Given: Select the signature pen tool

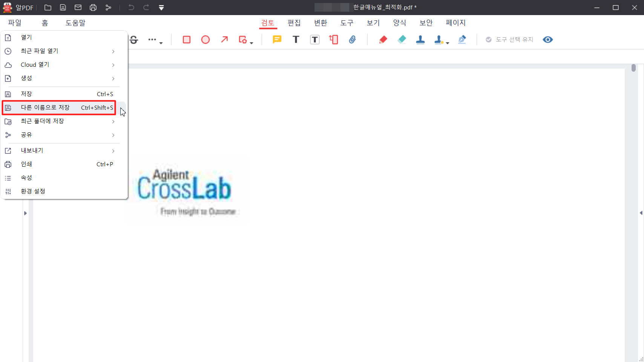Looking at the screenshot, I should click(x=462, y=40).
